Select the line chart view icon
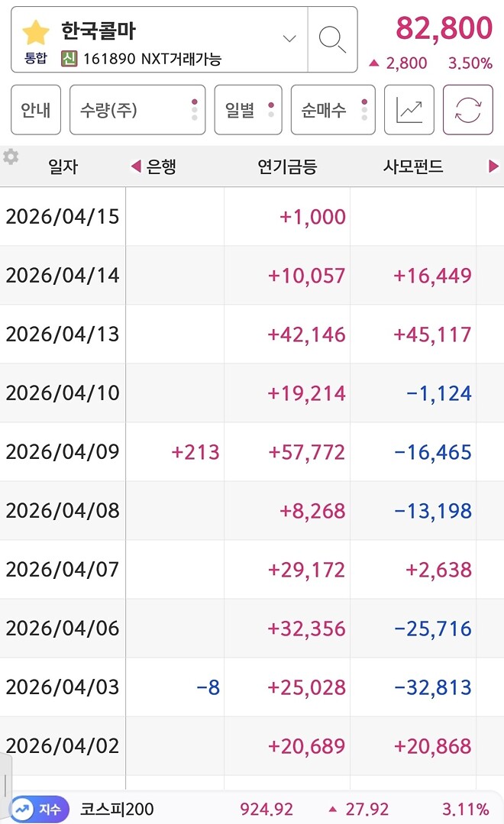The image size is (504, 824). point(410,109)
